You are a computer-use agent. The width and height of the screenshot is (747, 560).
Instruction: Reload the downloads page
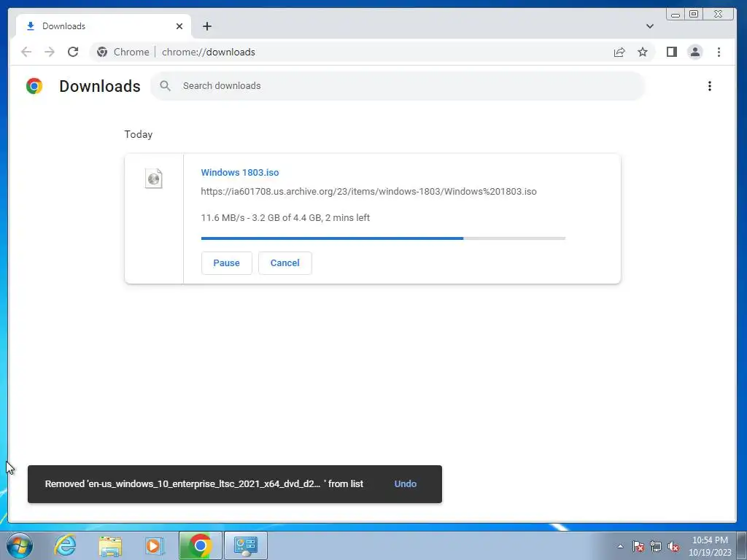point(73,52)
